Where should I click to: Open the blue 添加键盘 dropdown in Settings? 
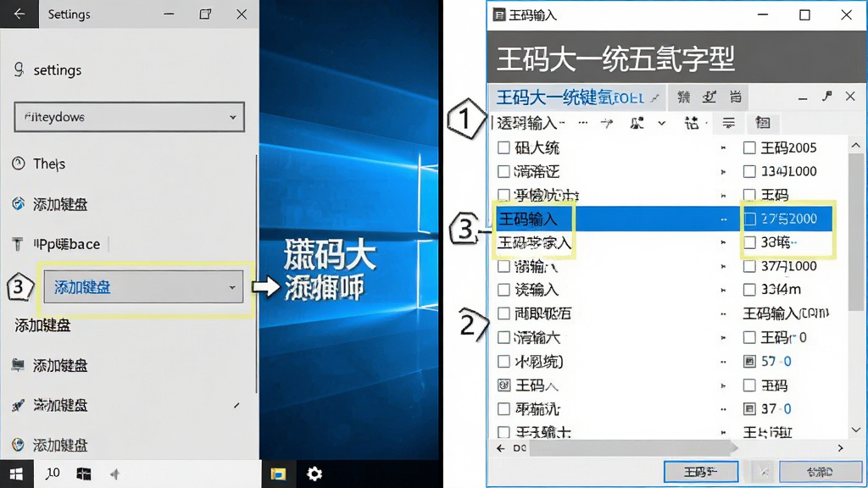tap(143, 286)
